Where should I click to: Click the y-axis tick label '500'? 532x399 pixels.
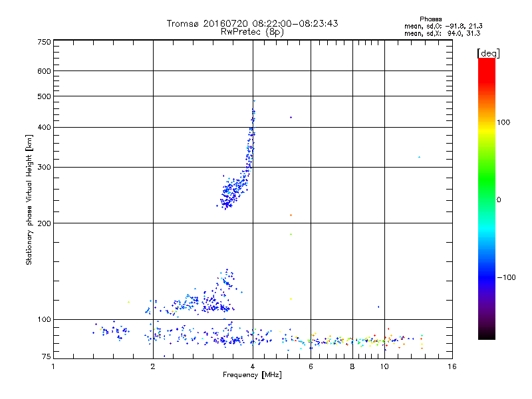(x=45, y=96)
